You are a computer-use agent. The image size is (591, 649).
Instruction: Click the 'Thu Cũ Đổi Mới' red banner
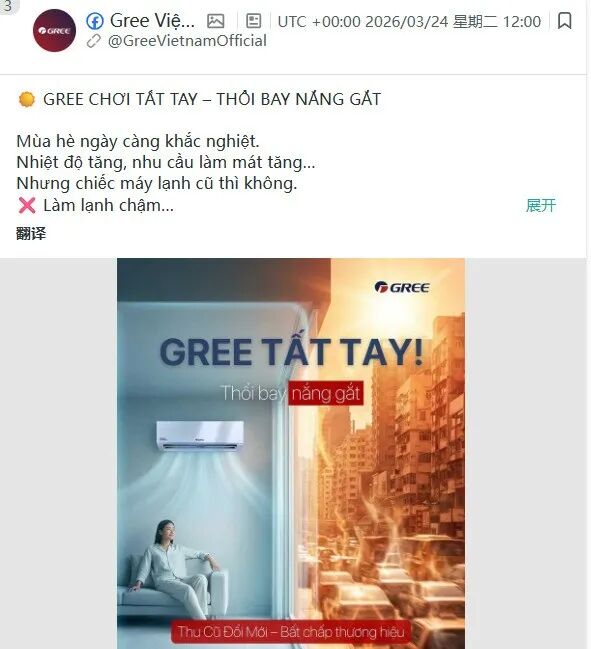291,632
